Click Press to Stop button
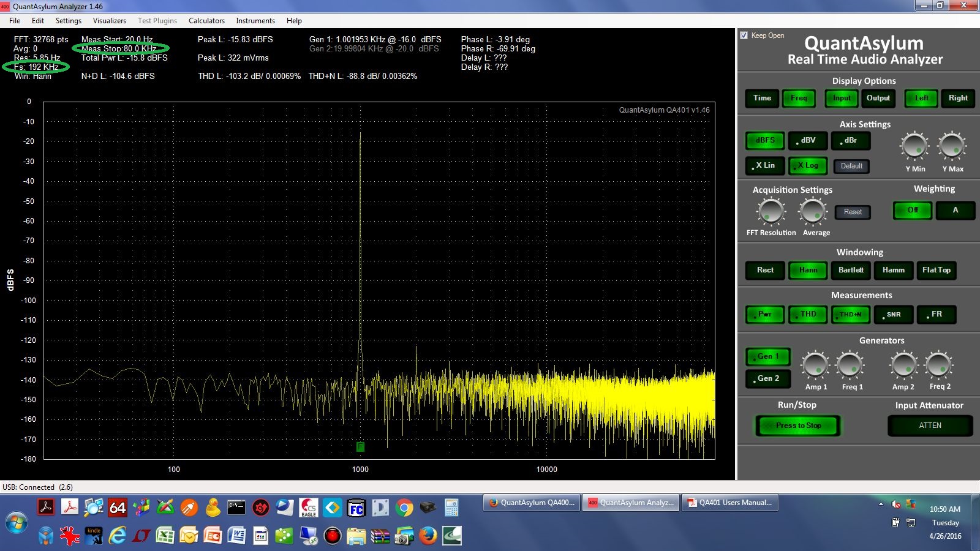Screen dimensions: 980x551 (x=798, y=425)
